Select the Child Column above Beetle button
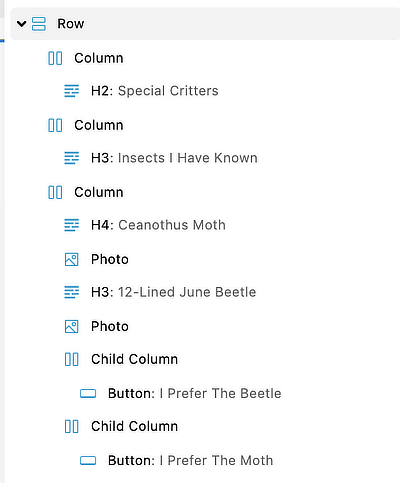The height and width of the screenshot is (483, 400). click(x=134, y=359)
